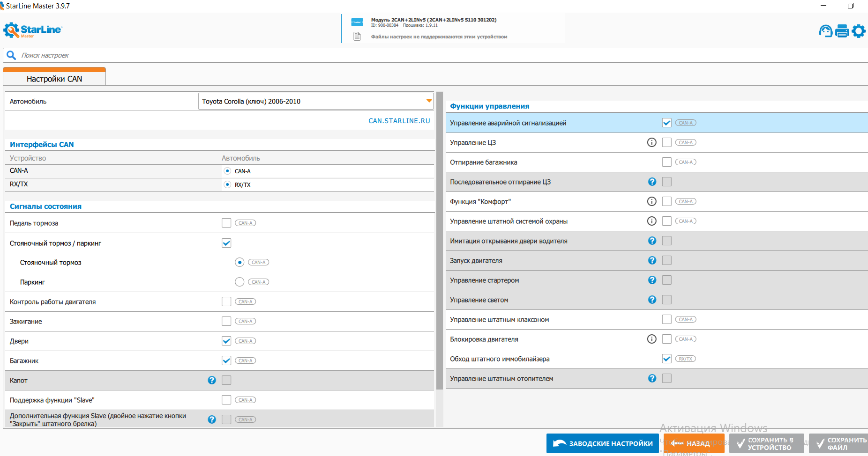Image resolution: width=868 pixels, height=456 pixels.
Task: Click the search magnifier icon
Action: point(11,55)
